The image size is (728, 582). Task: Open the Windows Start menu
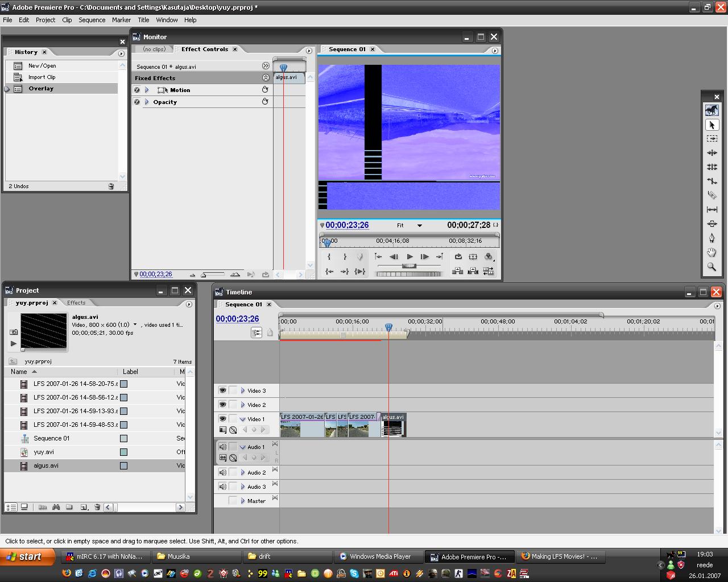[28, 557]
